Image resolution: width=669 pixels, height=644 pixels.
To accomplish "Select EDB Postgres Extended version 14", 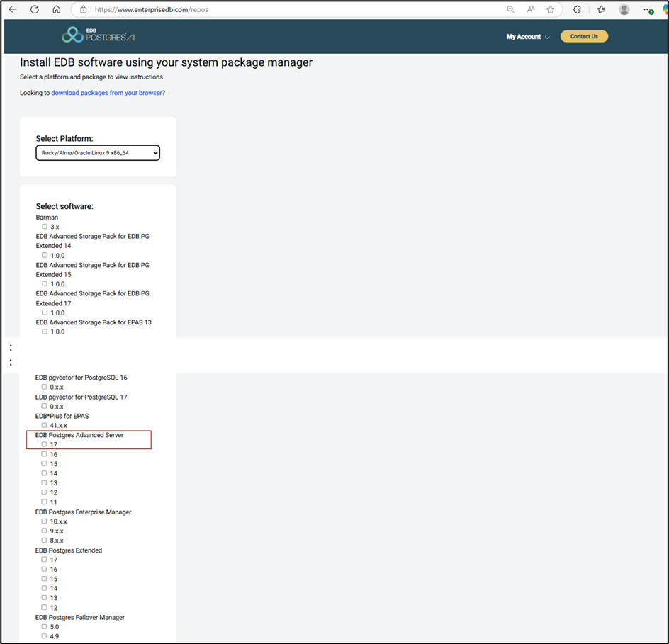I will [x=44, y=588].
